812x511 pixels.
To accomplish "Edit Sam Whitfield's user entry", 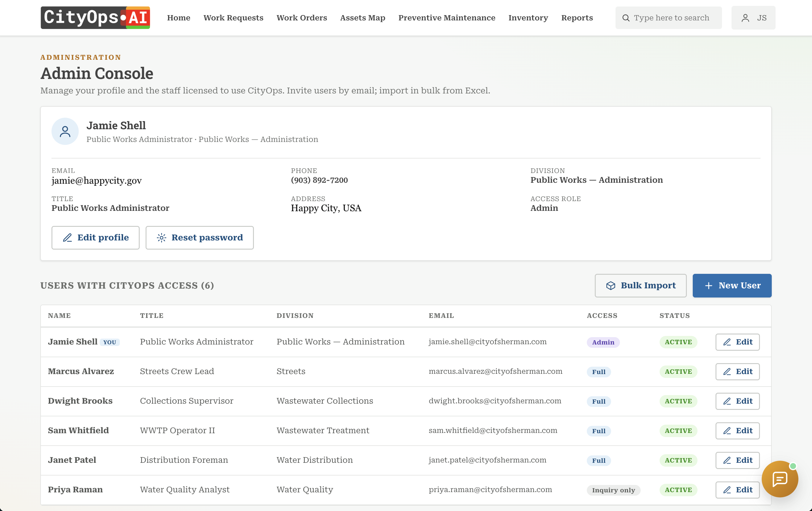I will 737,431.
